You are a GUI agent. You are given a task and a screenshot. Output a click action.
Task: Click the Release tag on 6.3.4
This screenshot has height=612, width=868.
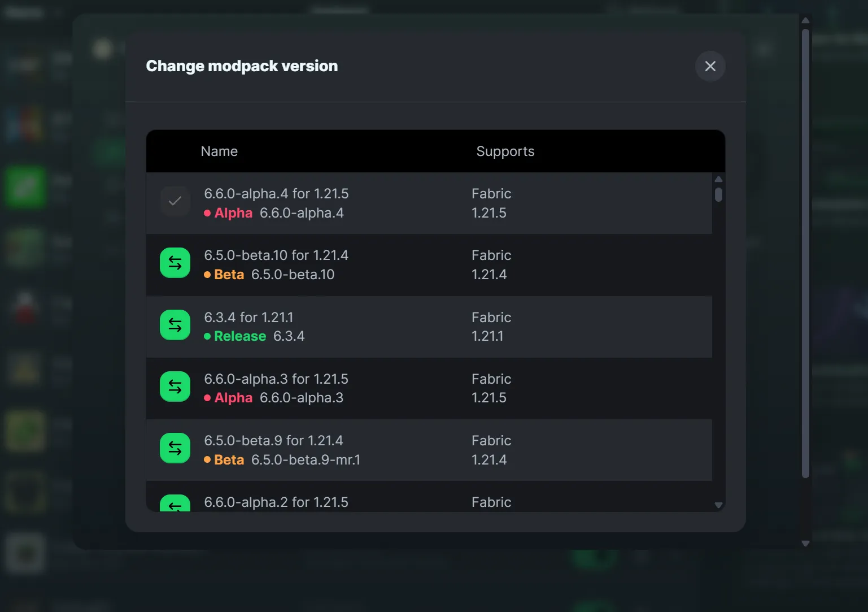pos(239,336)
